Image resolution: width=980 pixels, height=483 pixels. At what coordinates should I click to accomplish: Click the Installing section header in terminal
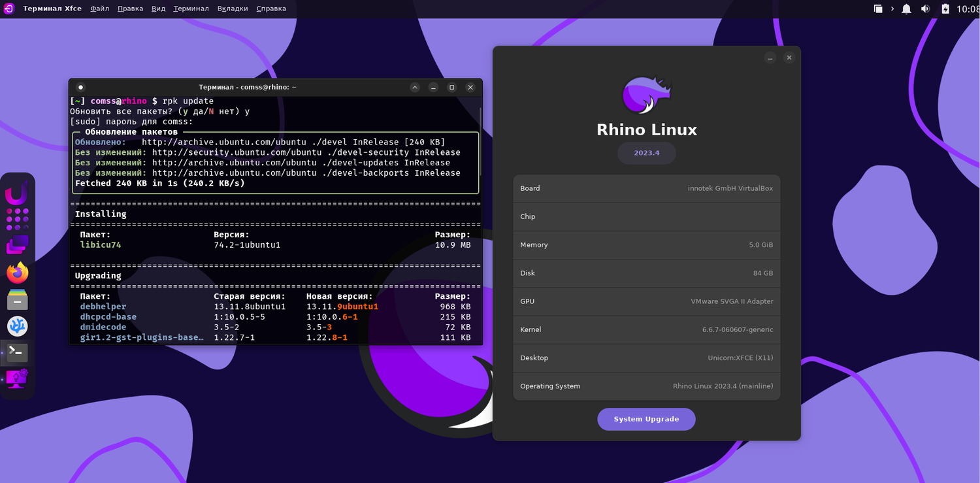(x=101, y=214)
